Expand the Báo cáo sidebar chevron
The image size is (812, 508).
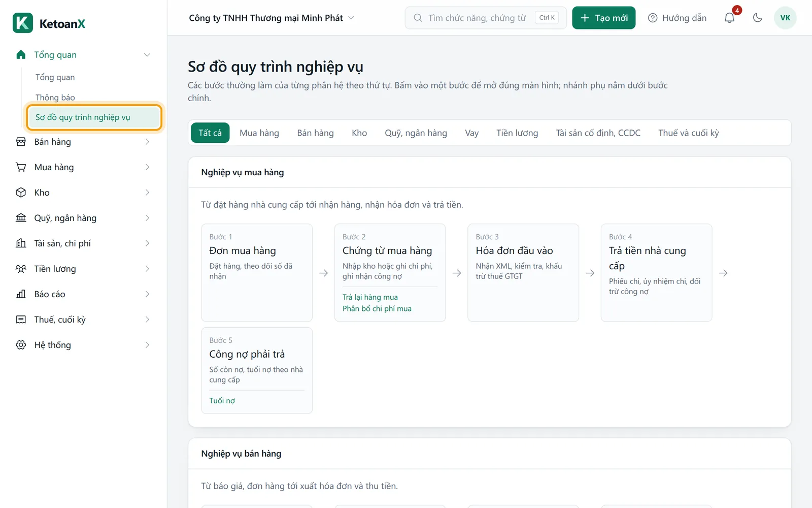147,294
